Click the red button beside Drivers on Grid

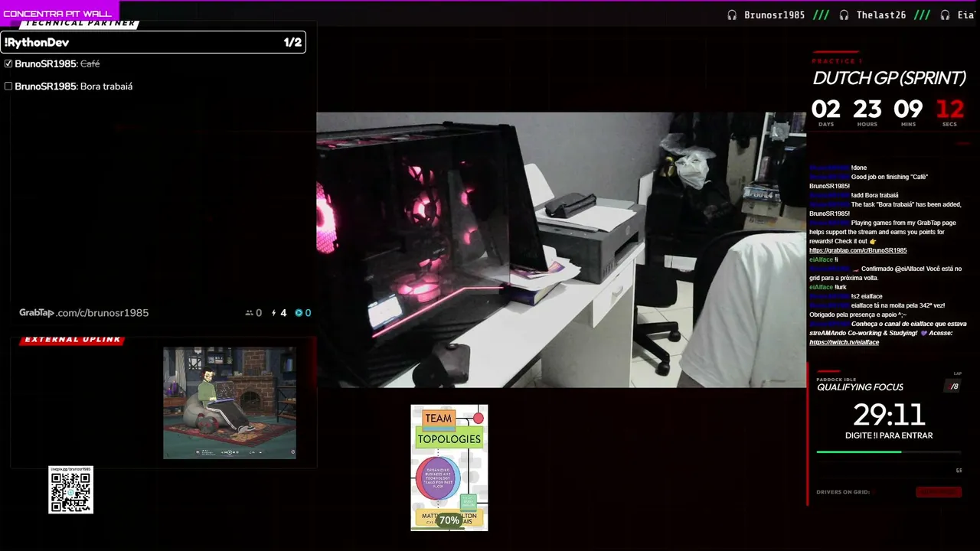[x=938, y=492]
